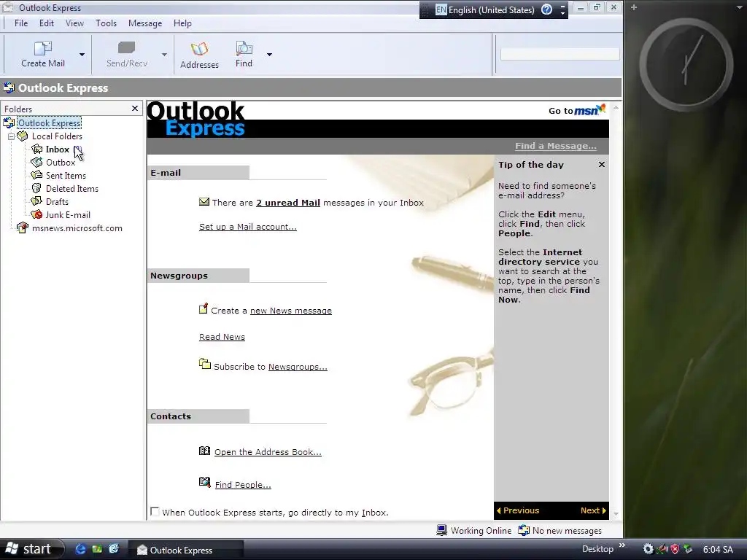Click the Find People icon

(204, 483)
